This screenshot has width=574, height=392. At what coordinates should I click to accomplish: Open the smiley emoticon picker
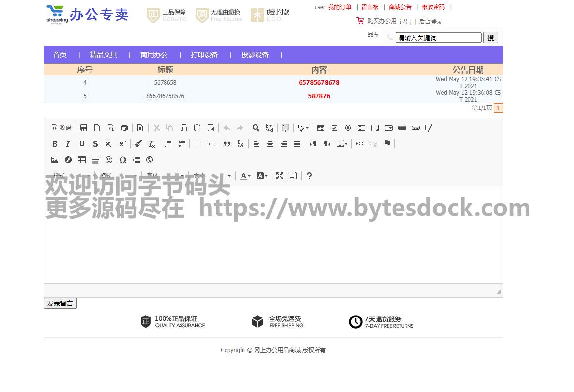109,160
